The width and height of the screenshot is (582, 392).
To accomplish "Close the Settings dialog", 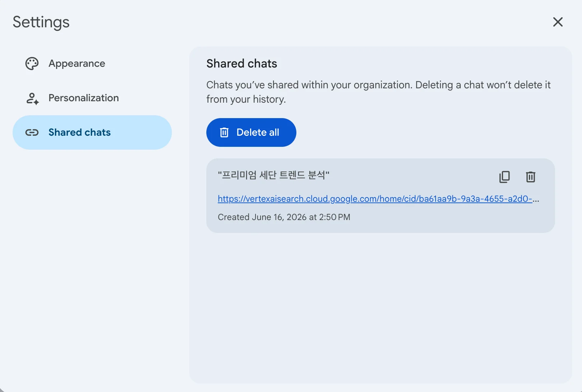I will click(x=558, y=22).
